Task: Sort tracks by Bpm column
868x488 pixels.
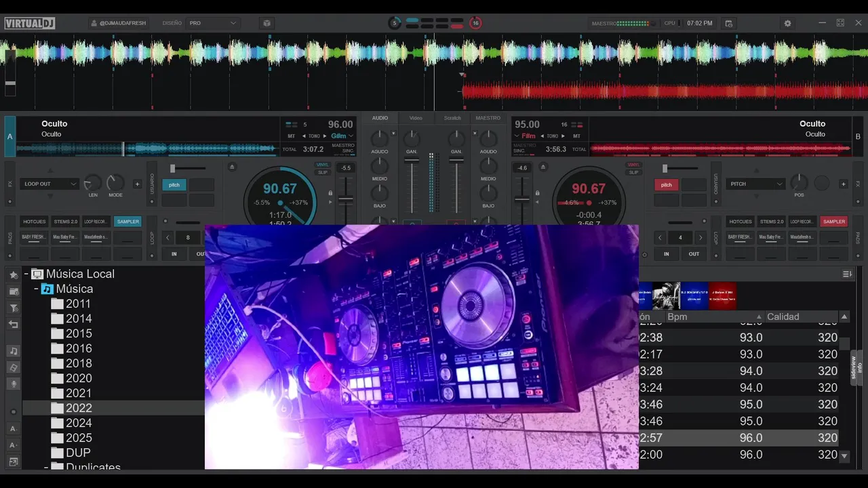Action: (714, 317)
